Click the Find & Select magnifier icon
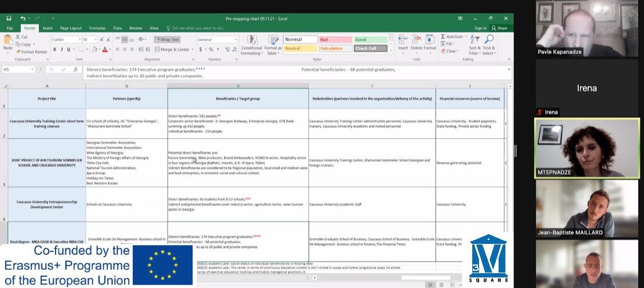The image size is (644, 288). pos(489,40)
